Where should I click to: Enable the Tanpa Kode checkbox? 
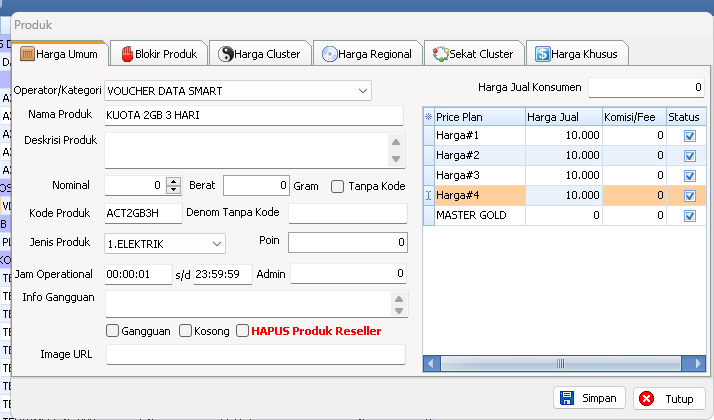point(337,186)
